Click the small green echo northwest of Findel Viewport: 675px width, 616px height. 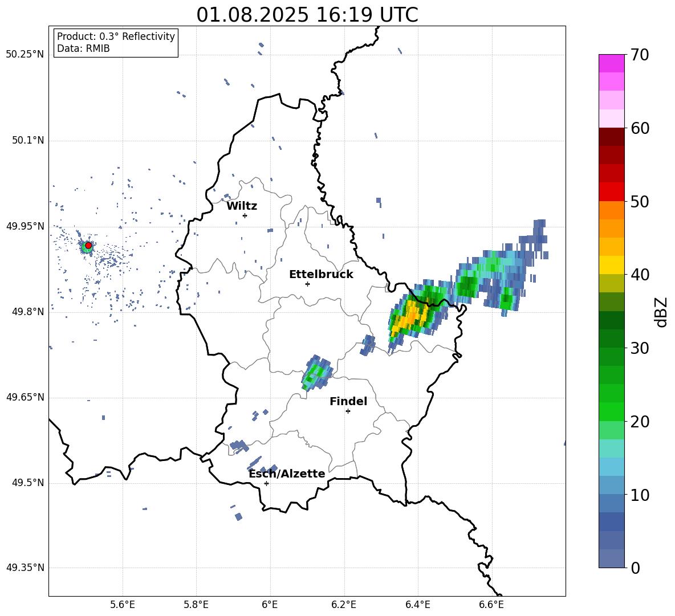(x=317, y=373)
